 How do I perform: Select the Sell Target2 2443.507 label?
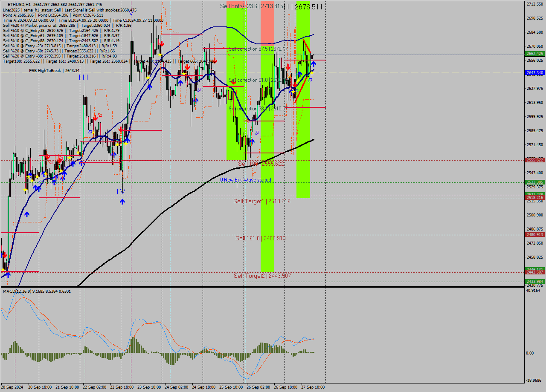pyautogui.click(x=262, y=276)
